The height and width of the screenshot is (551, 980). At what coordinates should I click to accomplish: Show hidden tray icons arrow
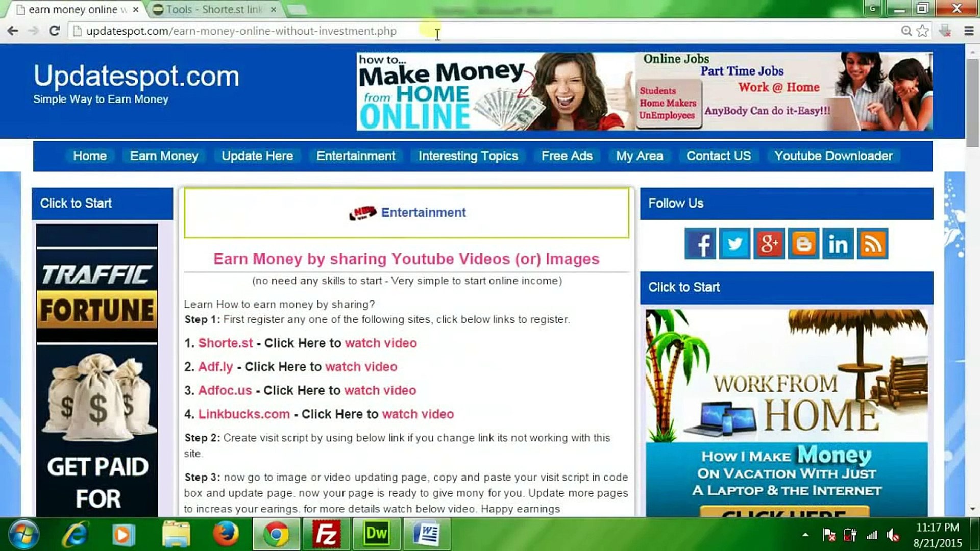[805, 535]
